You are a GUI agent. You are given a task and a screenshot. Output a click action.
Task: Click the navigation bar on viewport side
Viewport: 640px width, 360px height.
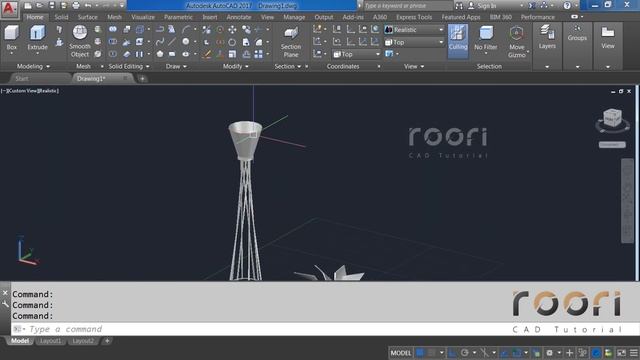[627, 200]
